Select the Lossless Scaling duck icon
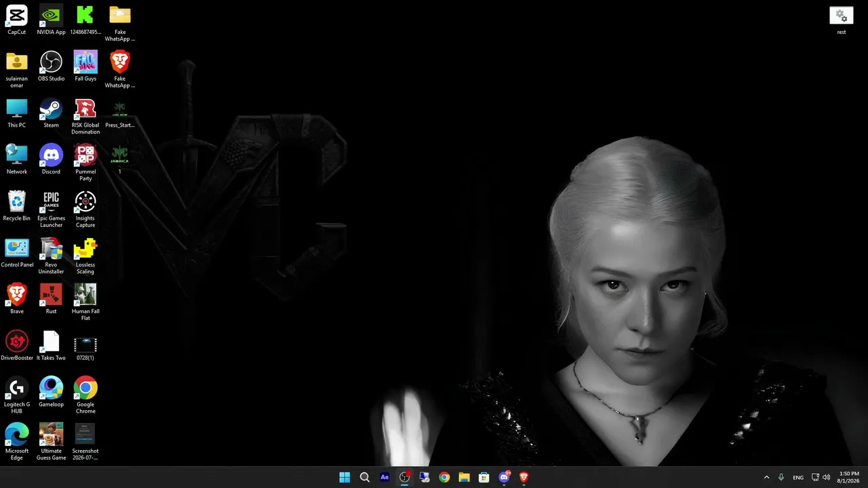 click(85, 256)
